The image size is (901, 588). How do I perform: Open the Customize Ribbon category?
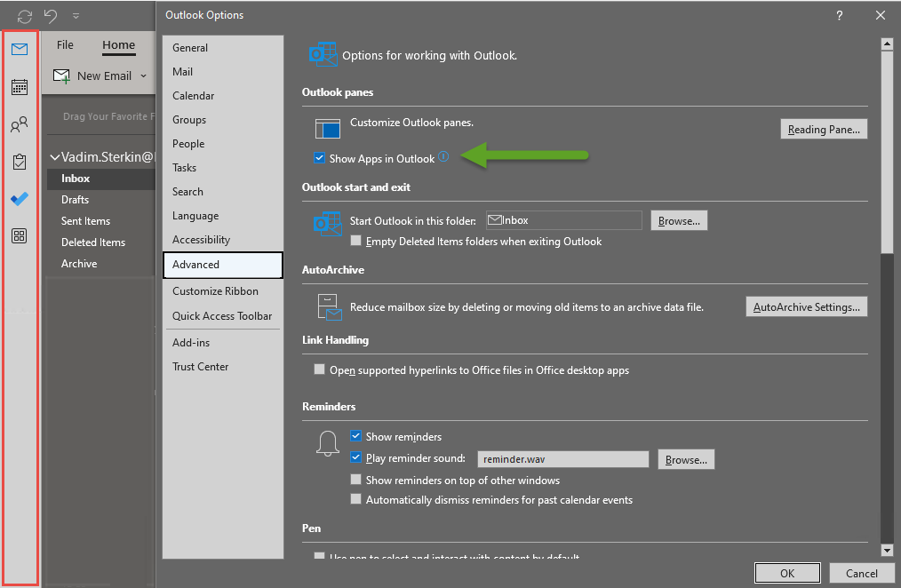pos(223,291)
